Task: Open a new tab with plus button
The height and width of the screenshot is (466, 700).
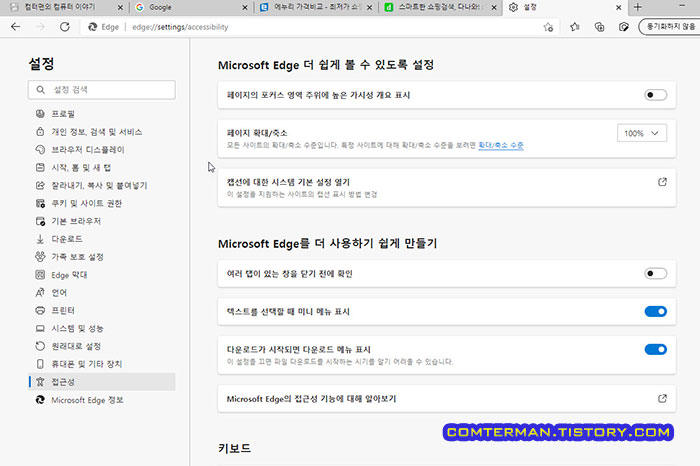Action: pyautogui.click(x=638, y=7)
